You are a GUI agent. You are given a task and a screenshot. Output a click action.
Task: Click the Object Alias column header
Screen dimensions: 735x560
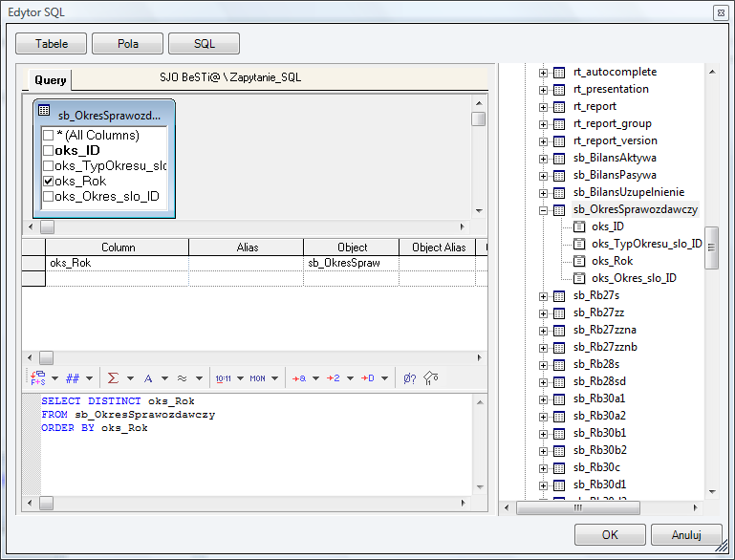[x=438, y=248]
